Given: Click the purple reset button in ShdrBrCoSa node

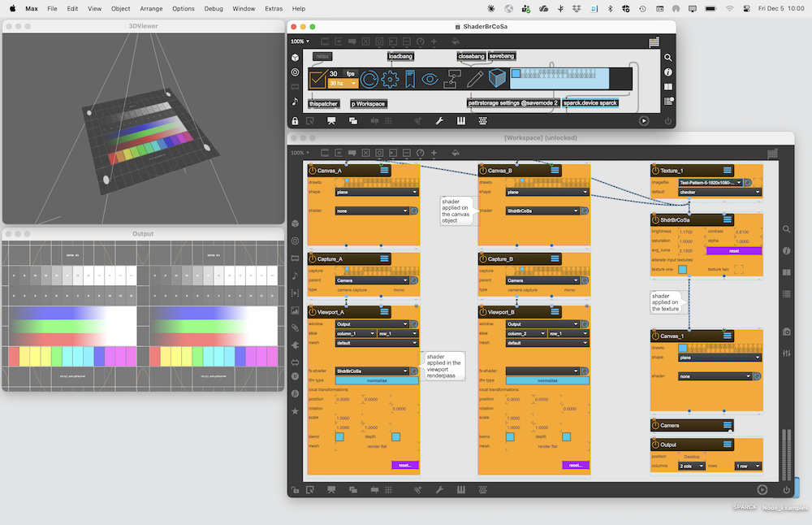Looking at the screenshot, I should (x=733, y=251).
